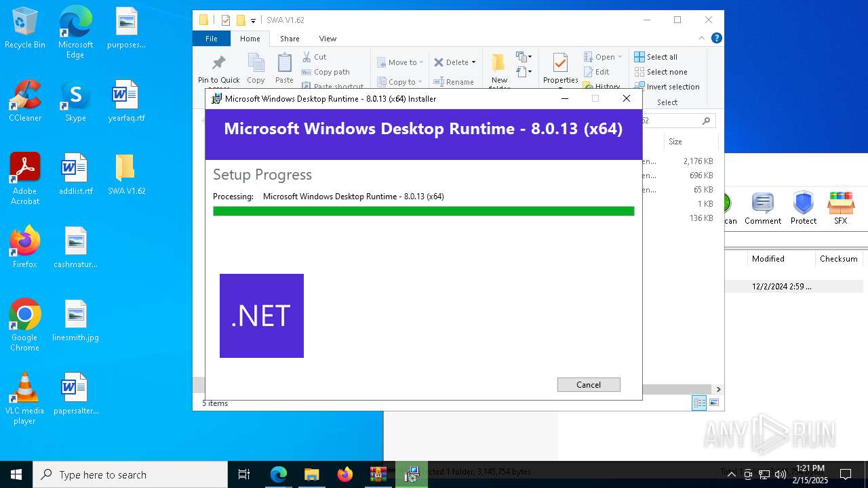Click Select all in the ribbon

(x=656, y=57)
